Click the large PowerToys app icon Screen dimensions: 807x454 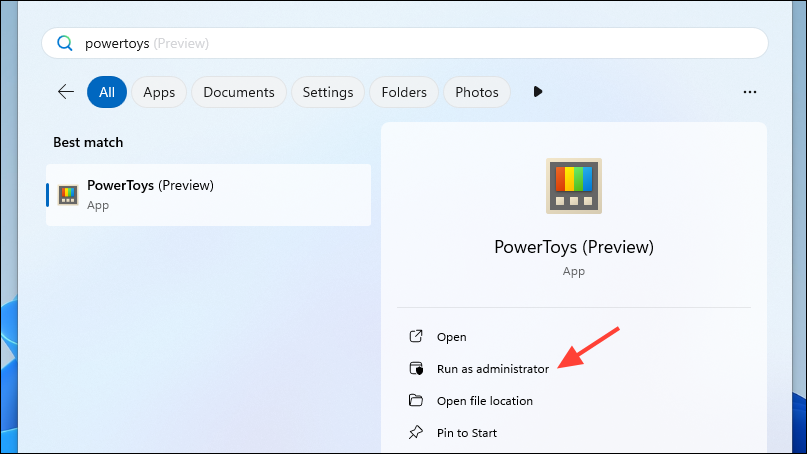[x=574, y=186]
